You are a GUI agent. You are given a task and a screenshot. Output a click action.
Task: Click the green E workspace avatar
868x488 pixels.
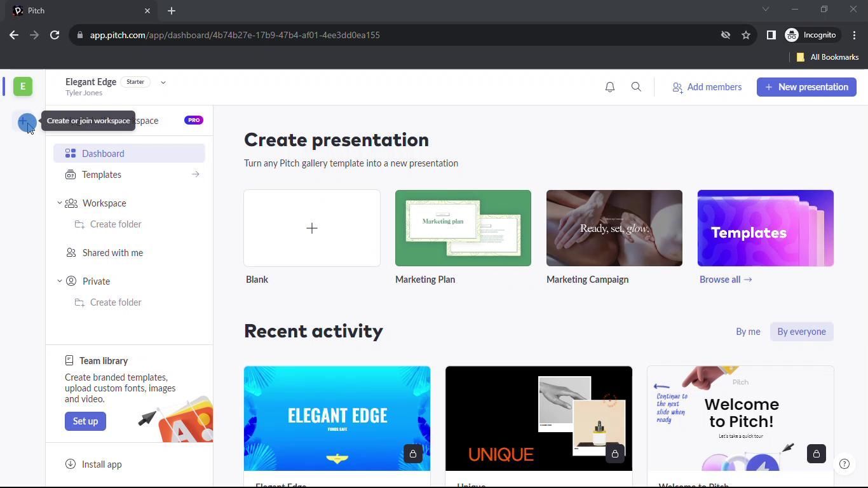pos(23,86)
